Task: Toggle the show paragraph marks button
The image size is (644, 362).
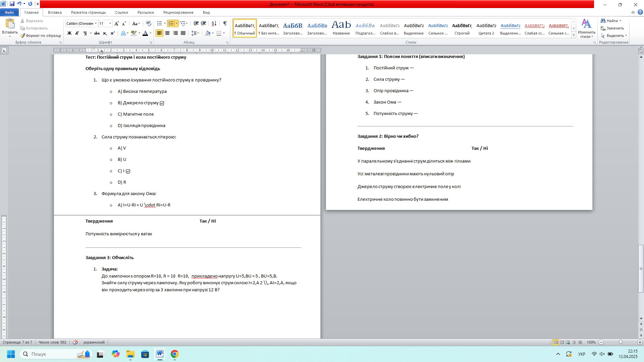Action: point(225,23)
